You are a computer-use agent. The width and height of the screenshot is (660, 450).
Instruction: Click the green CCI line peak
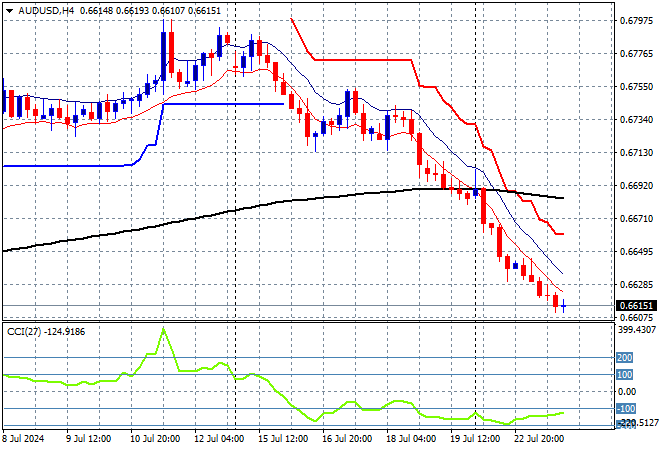[x=163, y=329]
